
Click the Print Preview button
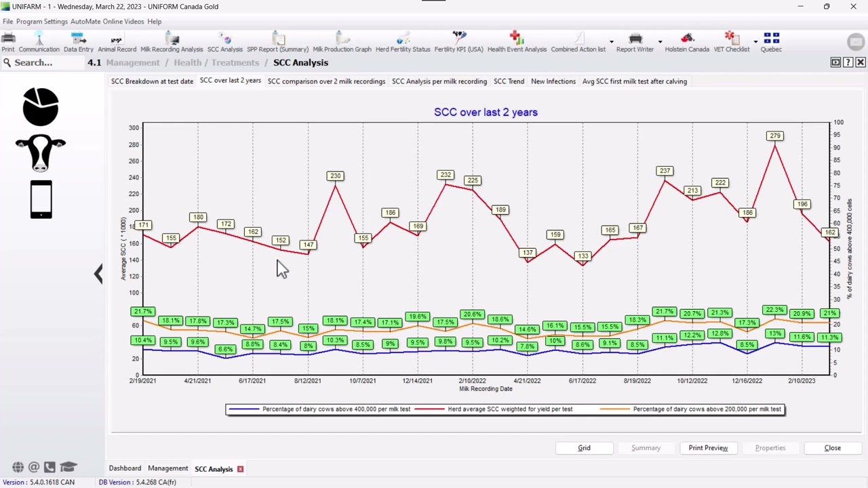tap(708, 448)
